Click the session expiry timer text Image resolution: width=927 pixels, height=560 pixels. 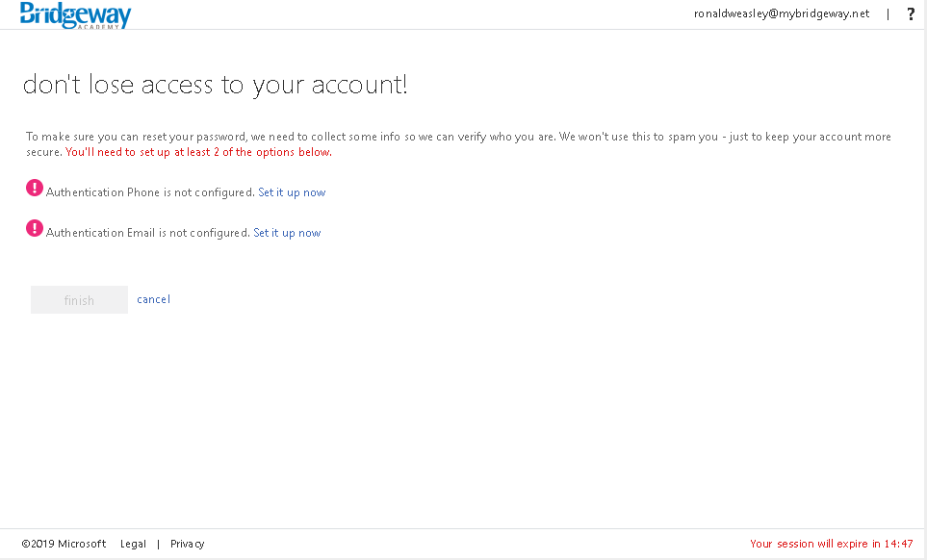coord(832,544)
